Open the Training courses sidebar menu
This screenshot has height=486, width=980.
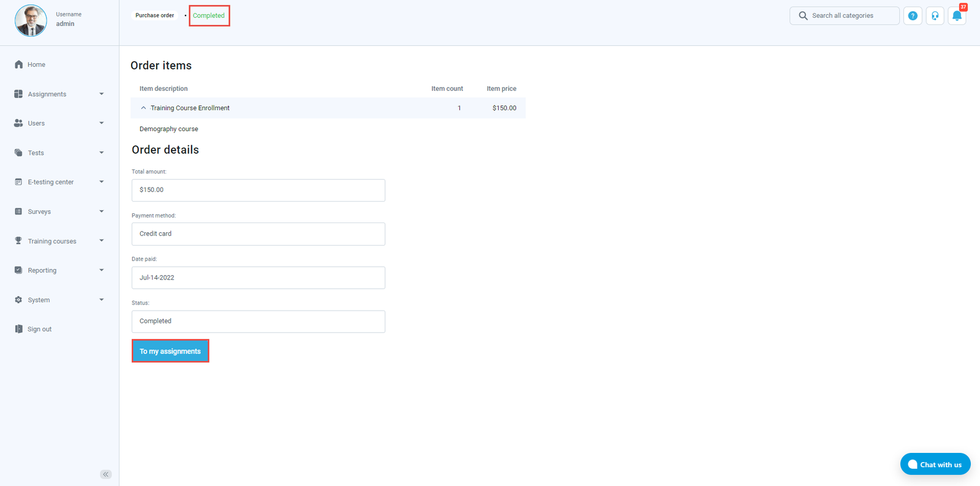52,241
